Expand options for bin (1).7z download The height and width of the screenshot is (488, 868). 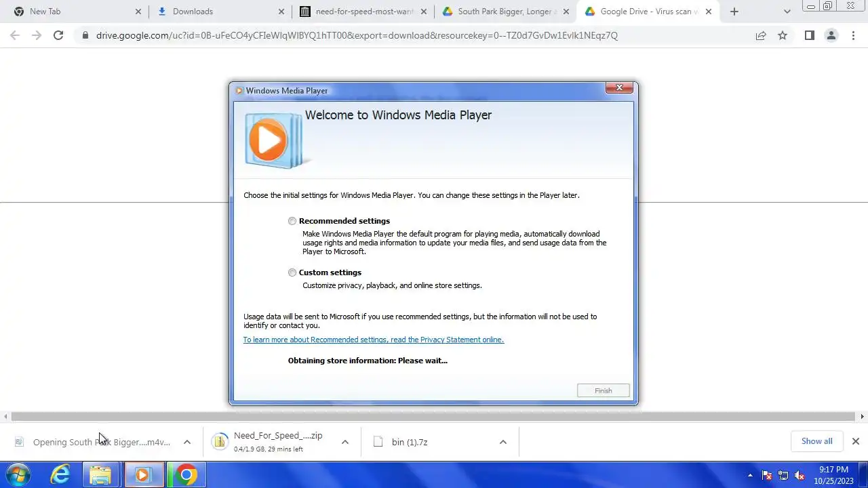click(502, 442)
